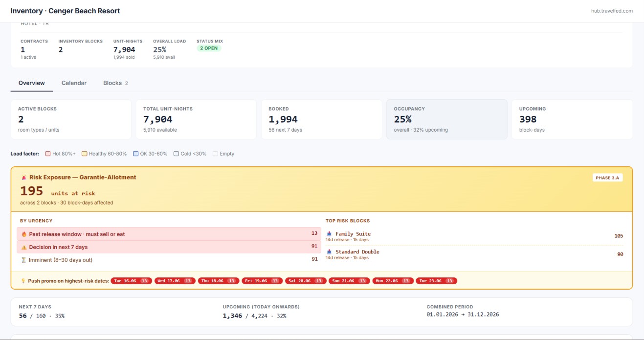Click the Risk Exposure alarm icon
Screen dimensions: 644x340
(x=24, y=178)
